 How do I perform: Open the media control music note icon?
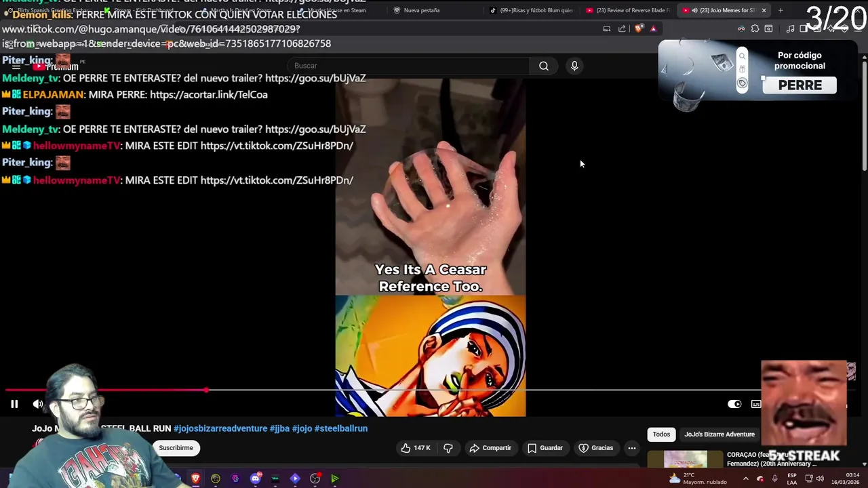[x=790, y=28]
